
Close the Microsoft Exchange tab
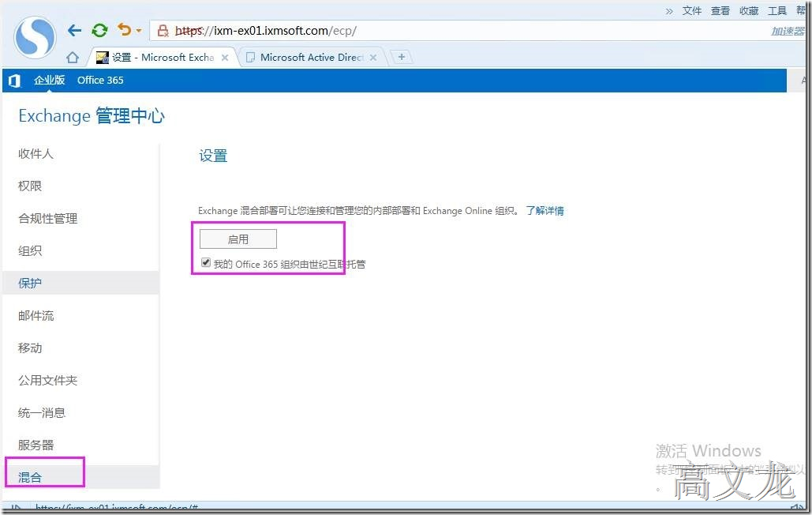click(225, 58)
